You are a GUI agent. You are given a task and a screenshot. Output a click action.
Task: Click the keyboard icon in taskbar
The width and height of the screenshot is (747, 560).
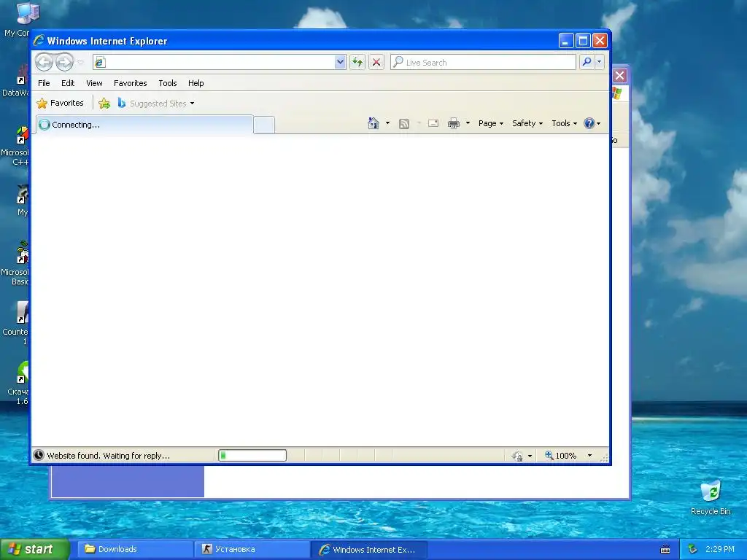coord(665,550)
